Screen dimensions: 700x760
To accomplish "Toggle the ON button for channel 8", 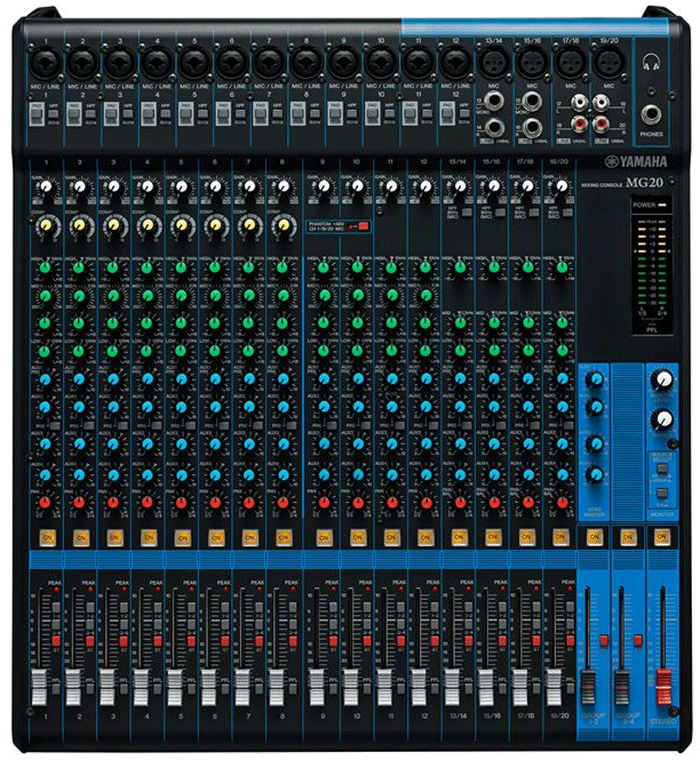I will pos(283,537).
